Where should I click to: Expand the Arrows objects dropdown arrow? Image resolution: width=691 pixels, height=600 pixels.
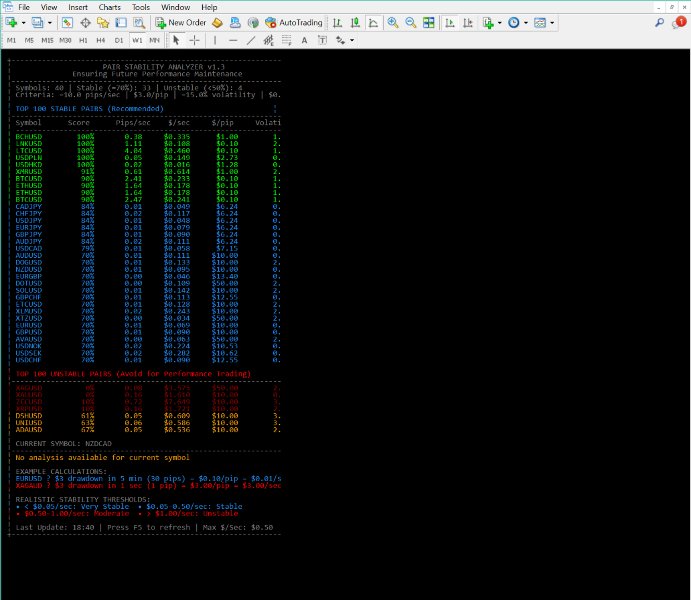(352, 40)
